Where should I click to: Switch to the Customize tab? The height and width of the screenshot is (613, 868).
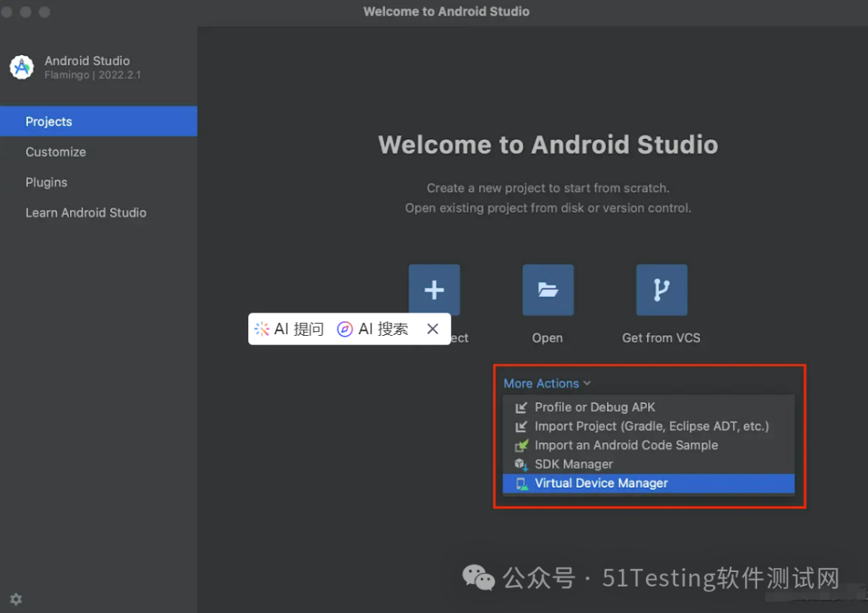pos(99,152)
